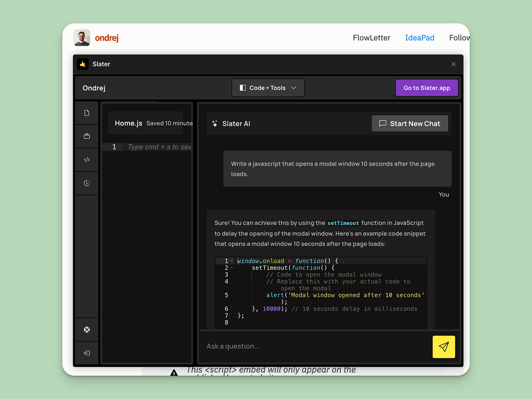
Task: Click ondrej's profile avatar
Action: 82,38
